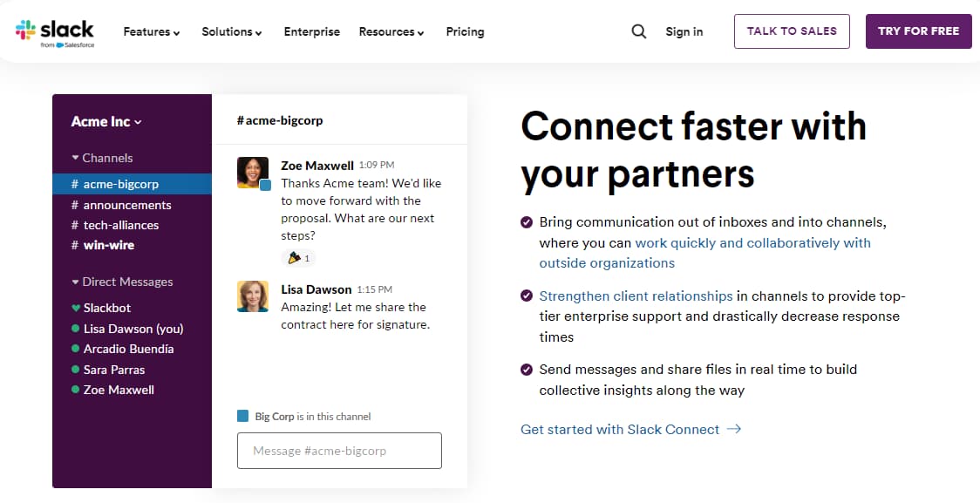Click the arrow after Get started with Slack Connect
Screen dimensions: 980x503
click(x=733, y=429)
